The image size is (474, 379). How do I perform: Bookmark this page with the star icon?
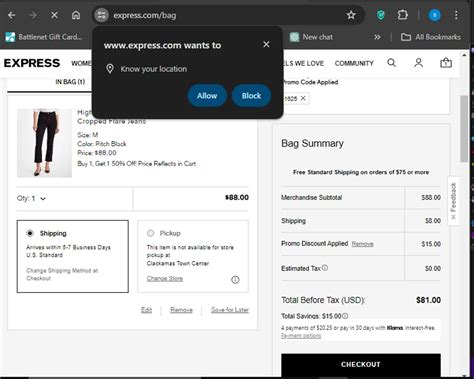[351, 15]
